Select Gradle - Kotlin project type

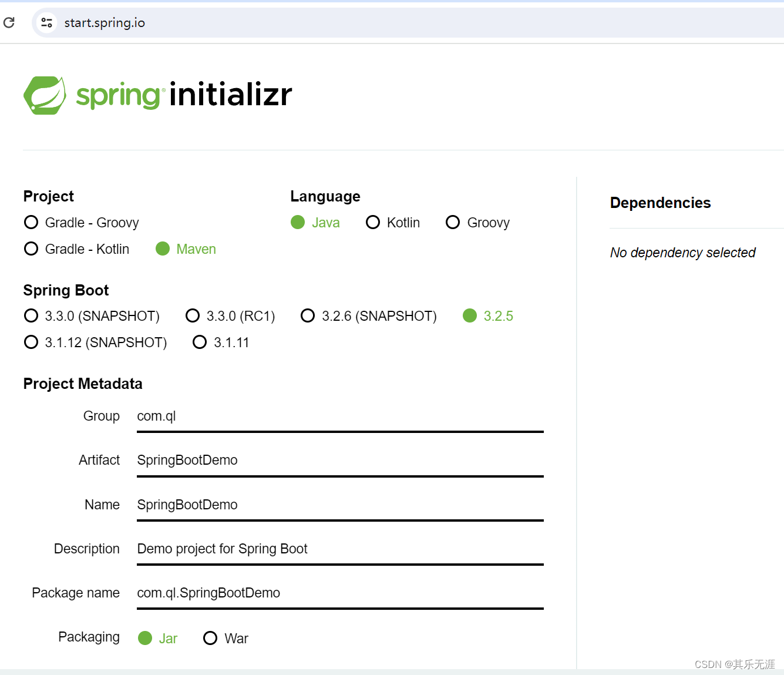pyautogui.click(x=77, y=249)
